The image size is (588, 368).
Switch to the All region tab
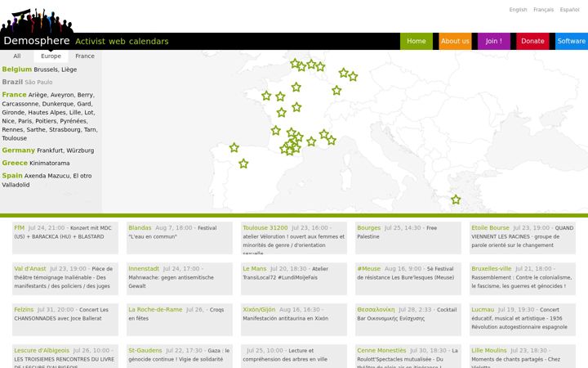tap(17, 56)
